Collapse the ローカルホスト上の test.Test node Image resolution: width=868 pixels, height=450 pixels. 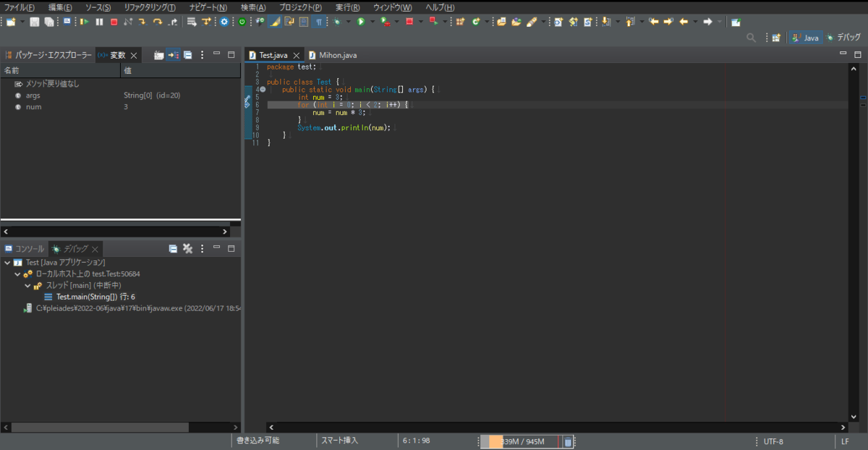coord(17,274)
